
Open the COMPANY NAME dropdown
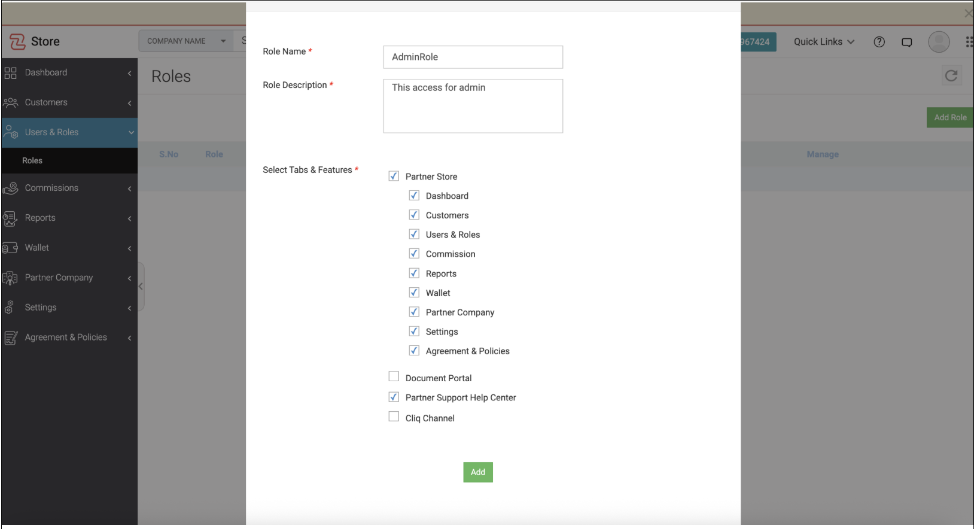pos(186,41)
